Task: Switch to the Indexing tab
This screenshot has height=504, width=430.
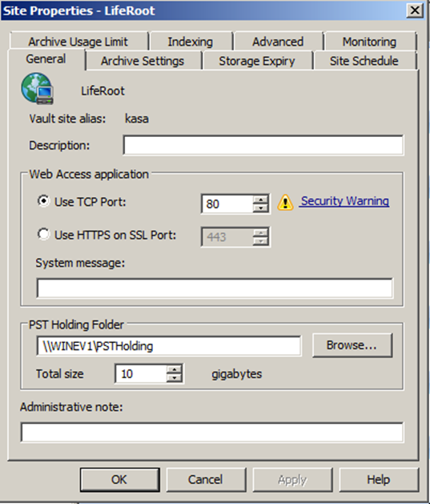Action: 191,42
